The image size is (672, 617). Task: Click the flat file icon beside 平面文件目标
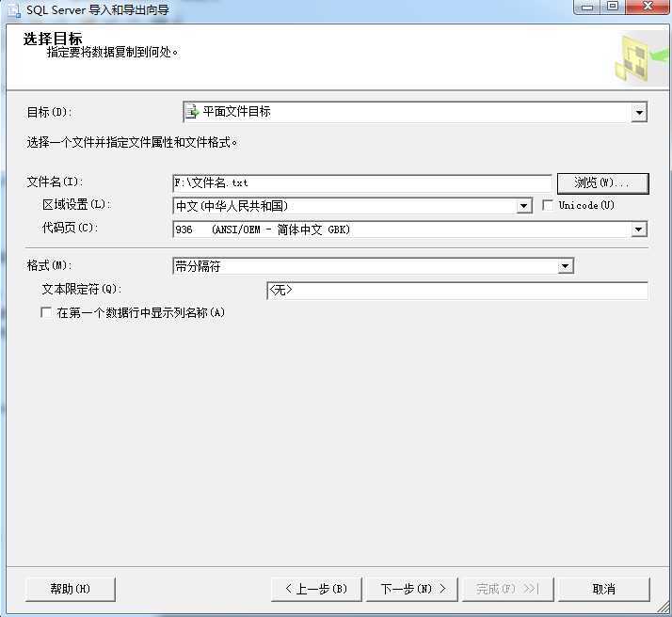[192, 112]
